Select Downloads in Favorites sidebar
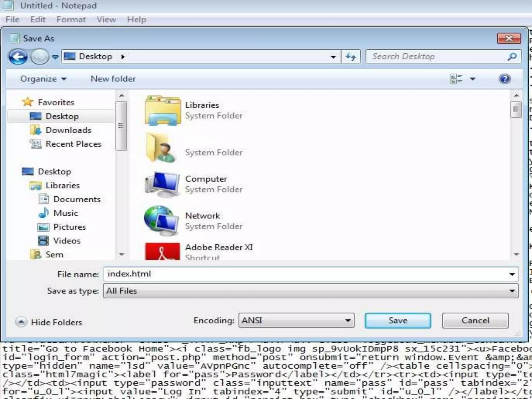Screen dimensions: 532x399 pos(68,130)
